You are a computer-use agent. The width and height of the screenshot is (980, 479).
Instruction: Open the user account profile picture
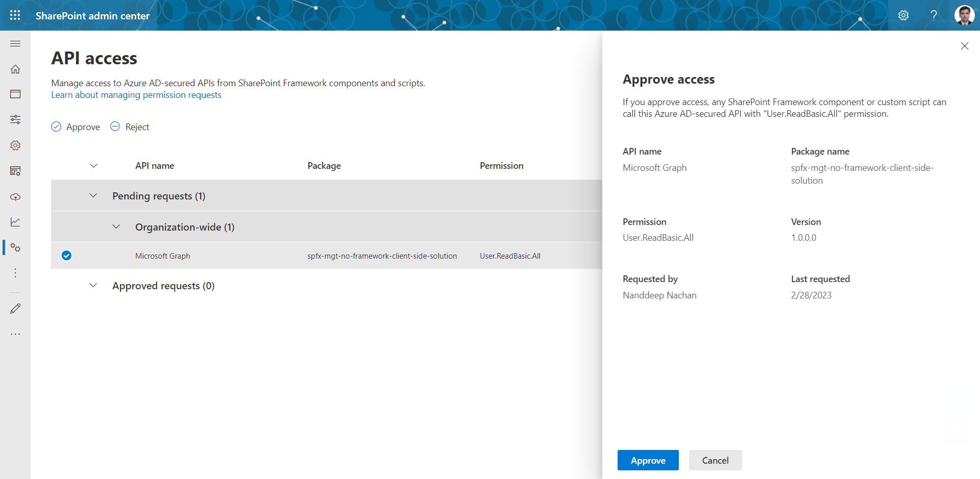pyautogui.click(x=964, y=15)
